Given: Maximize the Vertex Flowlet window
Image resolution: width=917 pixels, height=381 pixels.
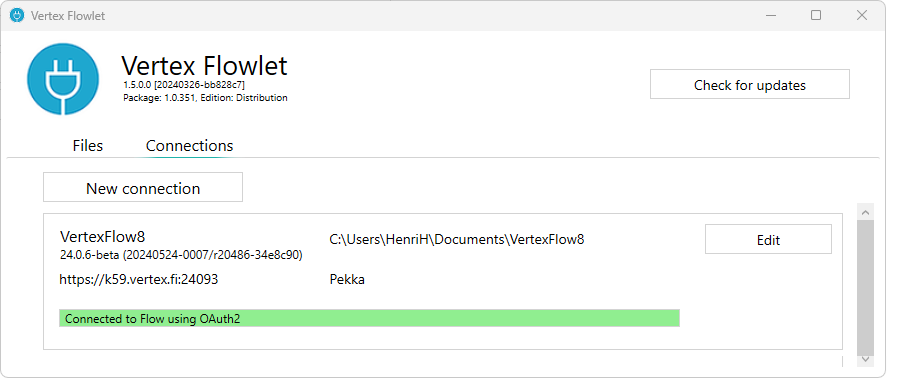Looking at the screenshot, I should [x=816, y=15].
